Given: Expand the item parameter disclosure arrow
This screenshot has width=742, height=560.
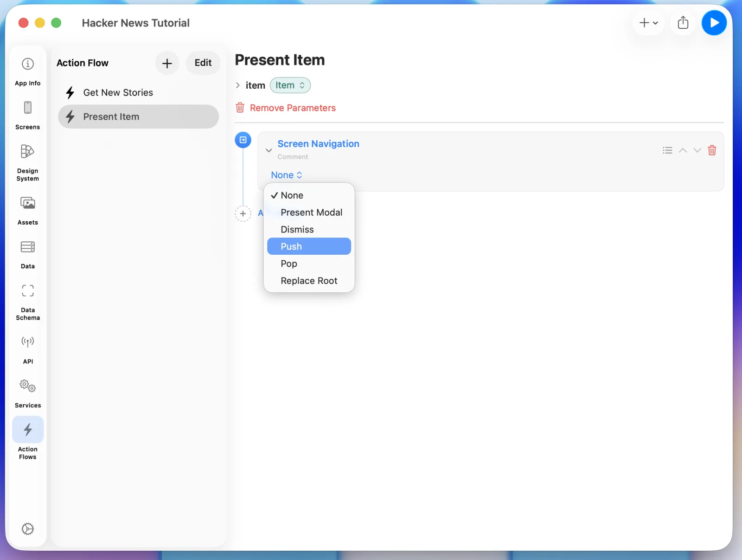Looking at the screenshot, I should click(238, 85).
